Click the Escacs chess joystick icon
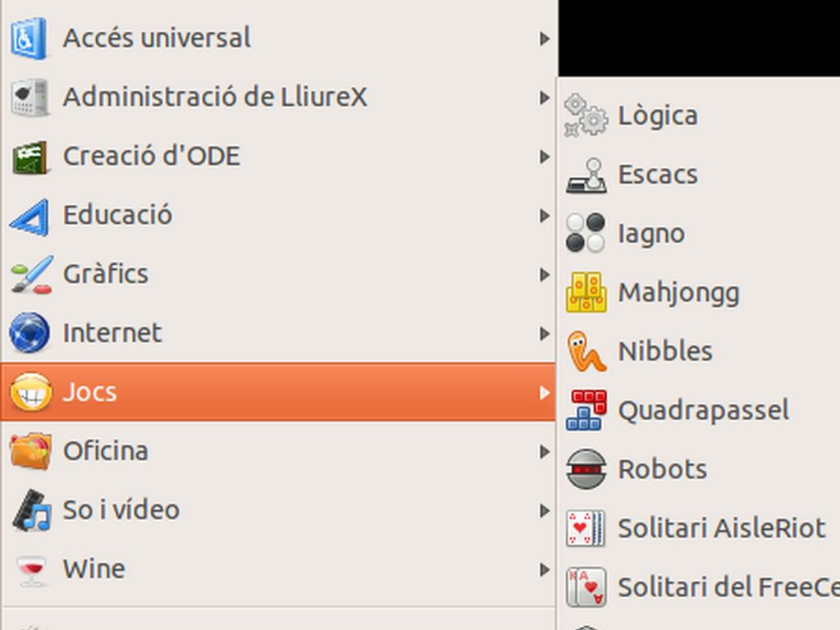The image size is (840, 630). pyautogui.click(x=586, y=175)
